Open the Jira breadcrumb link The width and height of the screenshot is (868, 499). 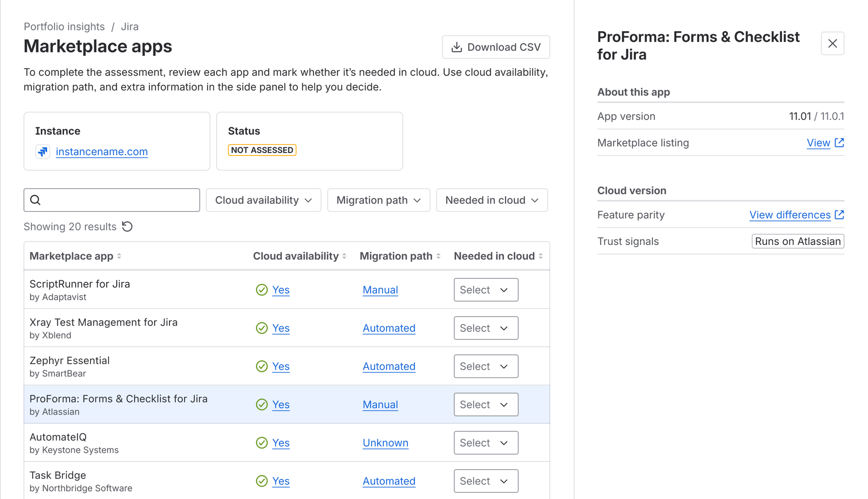pyautogui.click(x=130, y=26)
